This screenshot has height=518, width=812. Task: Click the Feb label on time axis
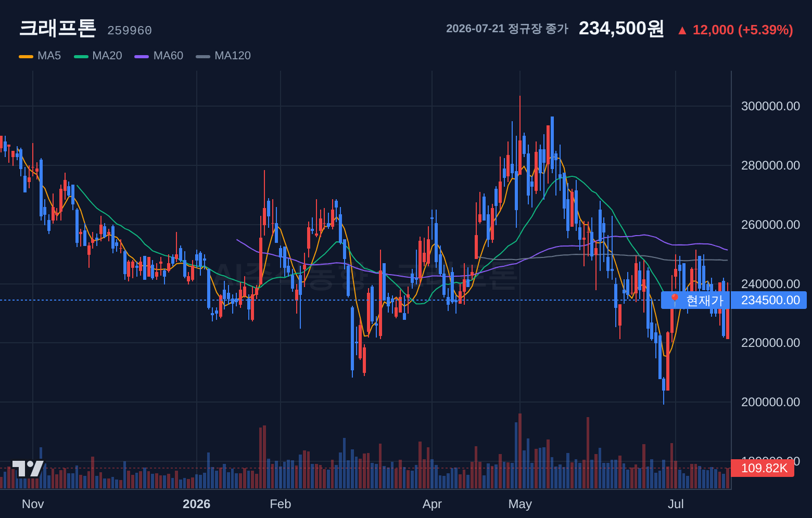(x=281, y=504)
